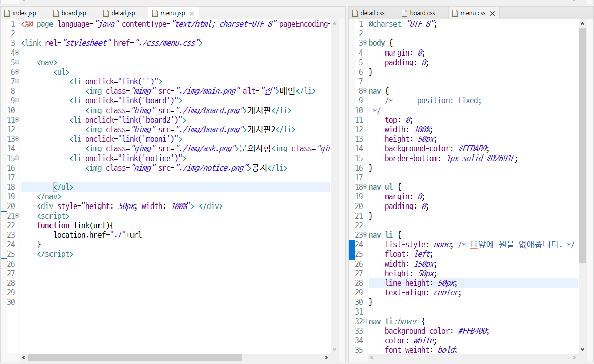This screenshot has height=364, width=594.
Task: Select the menu.css editor tab
Action: (473, 13)
